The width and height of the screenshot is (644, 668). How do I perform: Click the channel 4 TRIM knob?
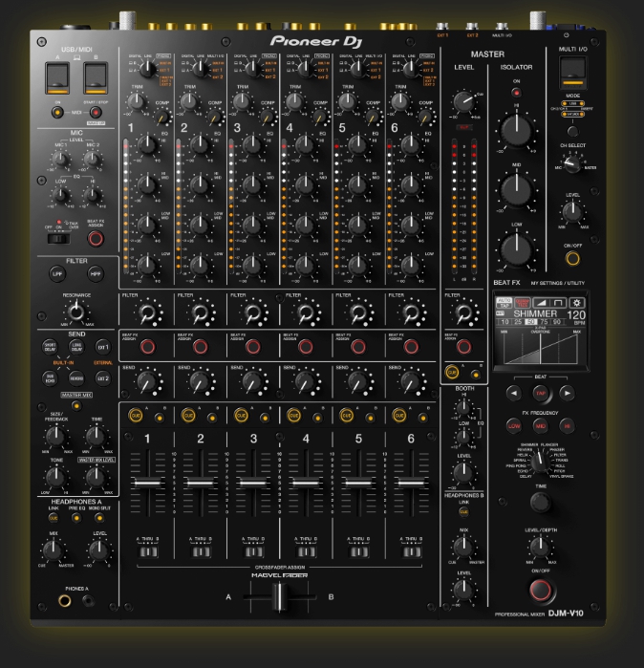point(294,102)
